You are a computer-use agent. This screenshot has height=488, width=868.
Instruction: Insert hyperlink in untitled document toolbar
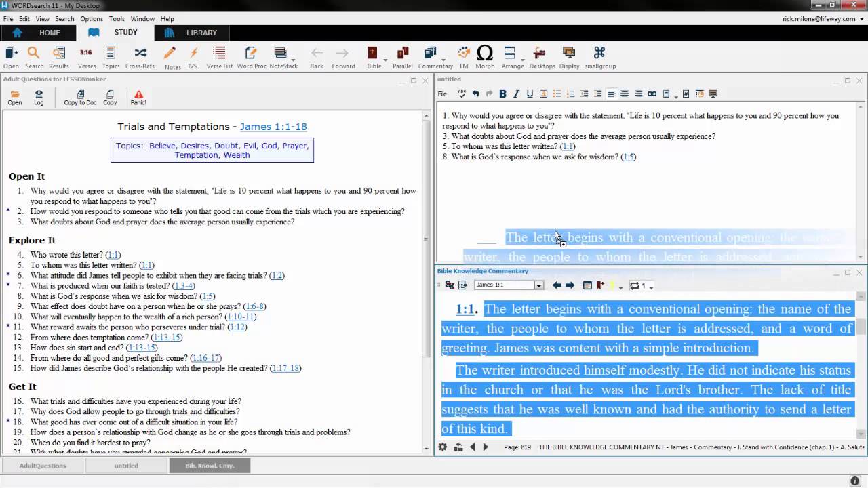click(x=652, y=94)
